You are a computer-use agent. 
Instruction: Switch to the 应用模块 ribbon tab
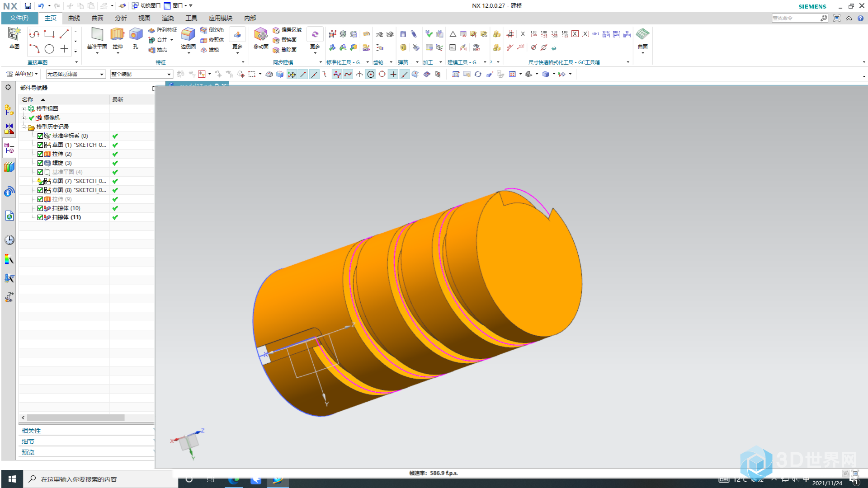221,18
